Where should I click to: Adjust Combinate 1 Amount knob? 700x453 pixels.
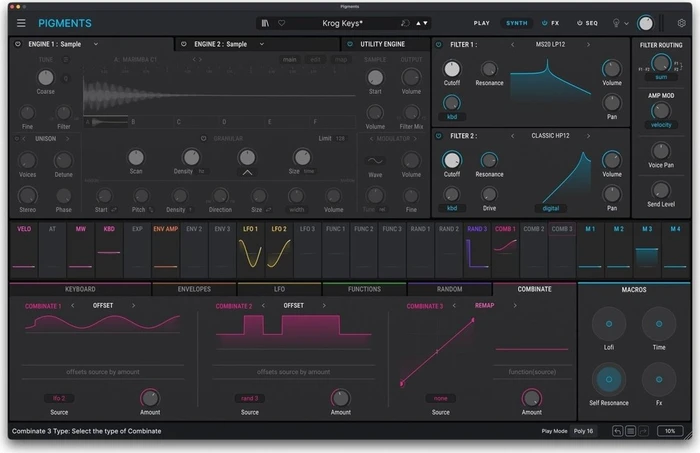coord(150,398)
